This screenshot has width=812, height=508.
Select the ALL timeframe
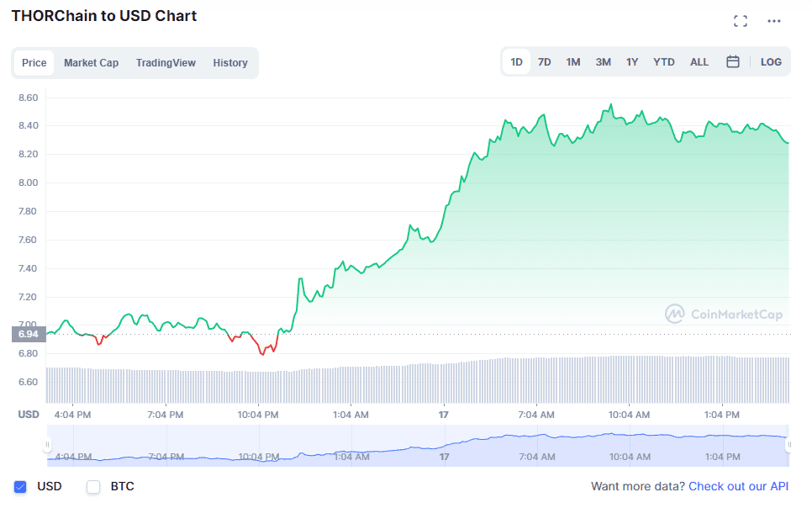(x=699, y=61)
